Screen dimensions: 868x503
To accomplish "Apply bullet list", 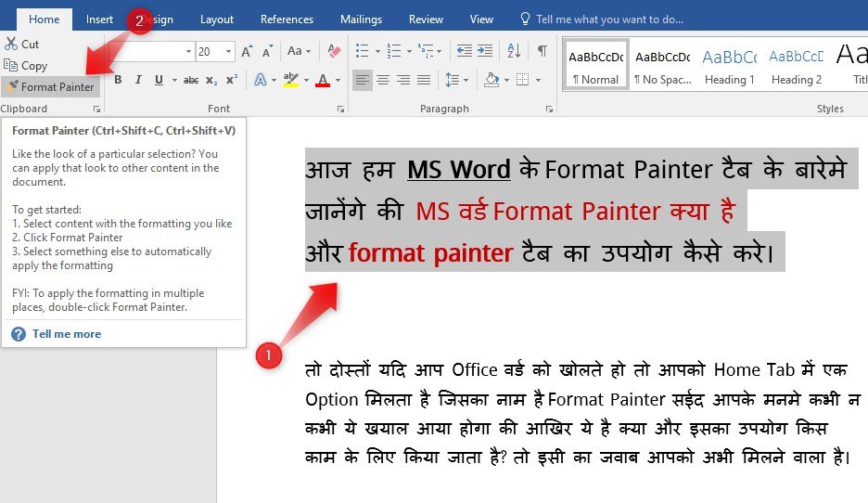I will (x=362, y=51).
